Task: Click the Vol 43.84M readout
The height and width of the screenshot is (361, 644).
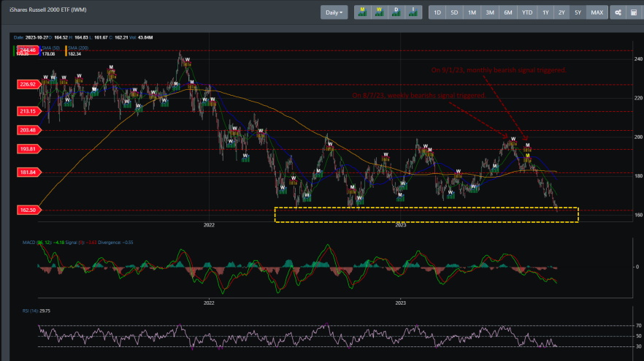Action: click(x=141, y=37)
